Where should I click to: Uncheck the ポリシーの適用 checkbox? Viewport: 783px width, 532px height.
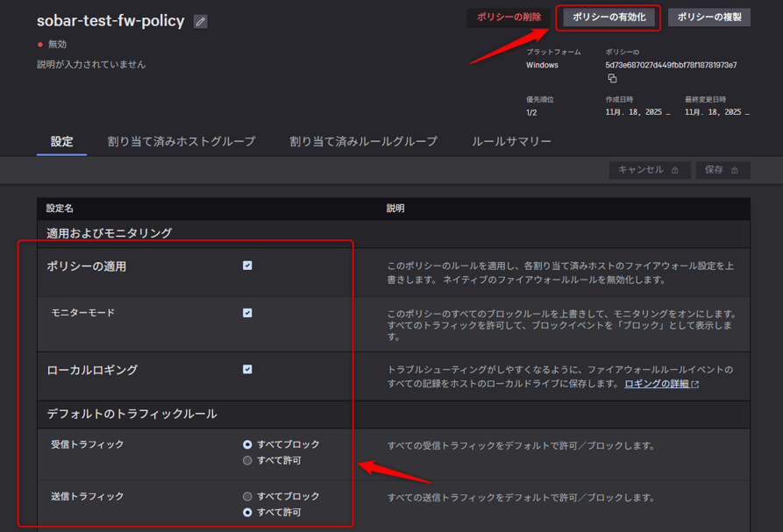click(247, 265)
